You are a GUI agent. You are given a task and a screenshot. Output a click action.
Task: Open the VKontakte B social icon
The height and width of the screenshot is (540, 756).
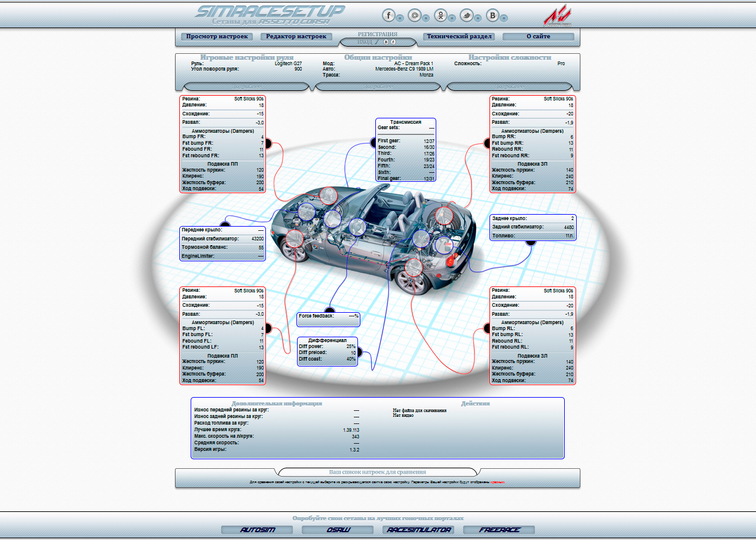tap(494, 16)
